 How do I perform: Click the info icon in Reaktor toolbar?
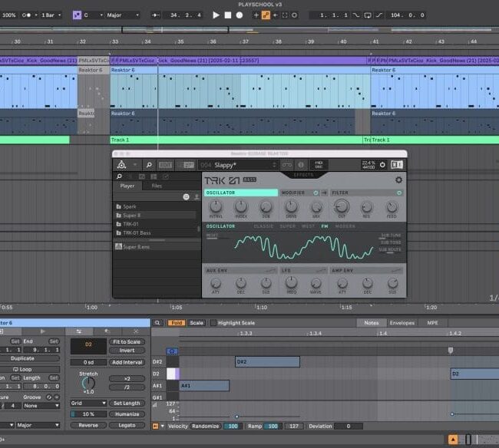pyautogui.click(x=300, y=165)
